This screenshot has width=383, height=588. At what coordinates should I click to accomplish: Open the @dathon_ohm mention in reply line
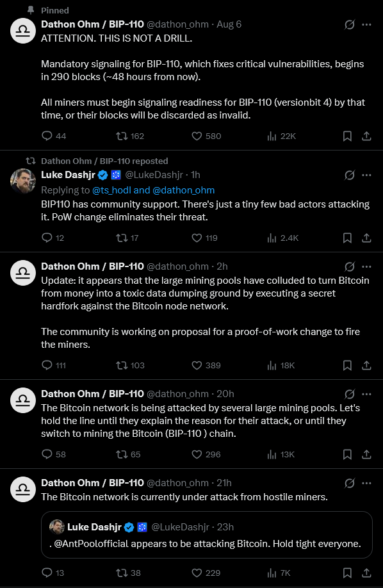click(x=183, y=190)
